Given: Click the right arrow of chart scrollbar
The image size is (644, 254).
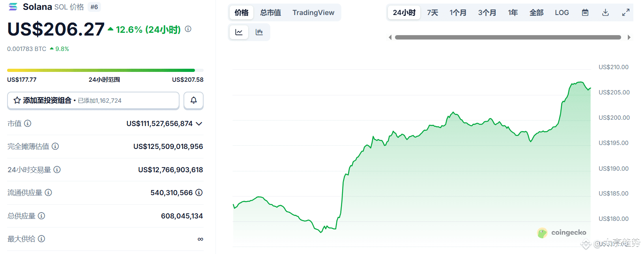Looking at the screenshot, I should pyautogui.click(x=629, y=37).
